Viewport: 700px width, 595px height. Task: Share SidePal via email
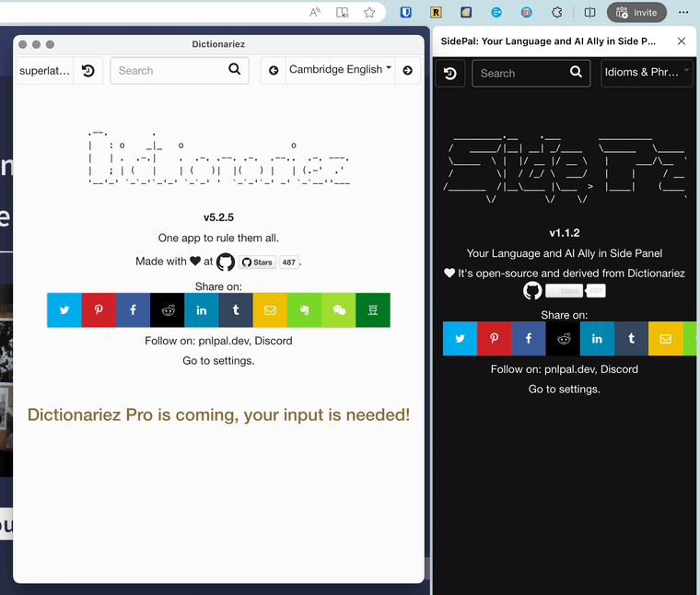[x=666, y=339]
